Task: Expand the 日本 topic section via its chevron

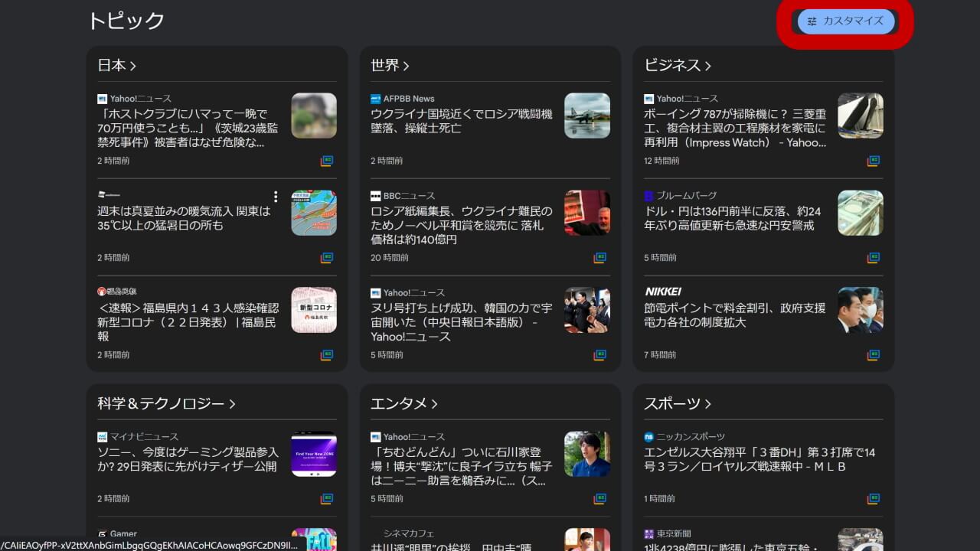Action: (x=134, y=65)
